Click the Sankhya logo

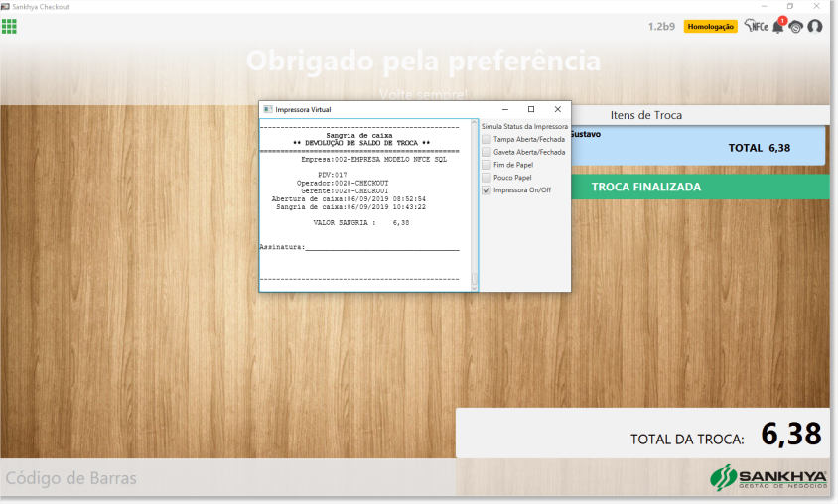pyautogui.click(x=768, y=478)
